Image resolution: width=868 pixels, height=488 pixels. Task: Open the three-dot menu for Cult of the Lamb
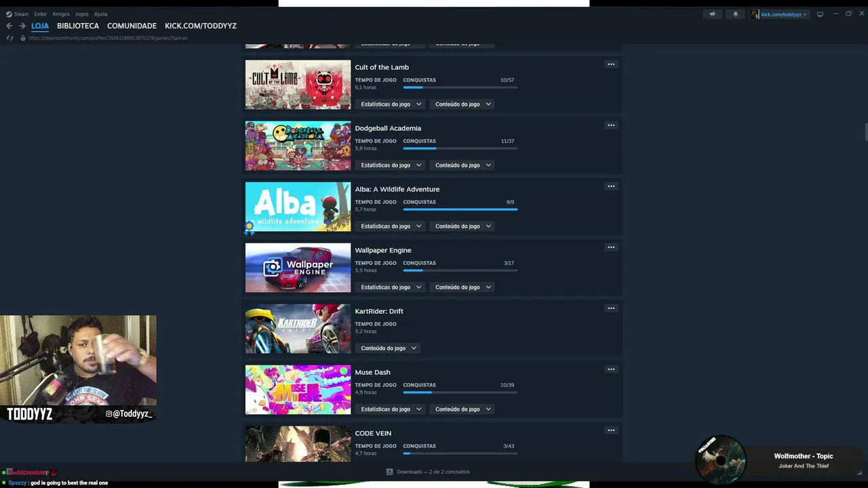pos(611,64)
